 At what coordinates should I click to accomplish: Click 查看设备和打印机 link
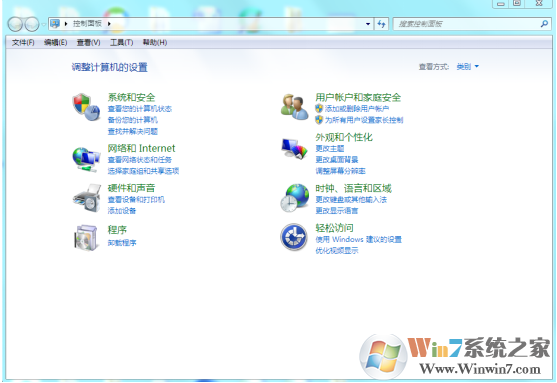[x=136, y=200]
